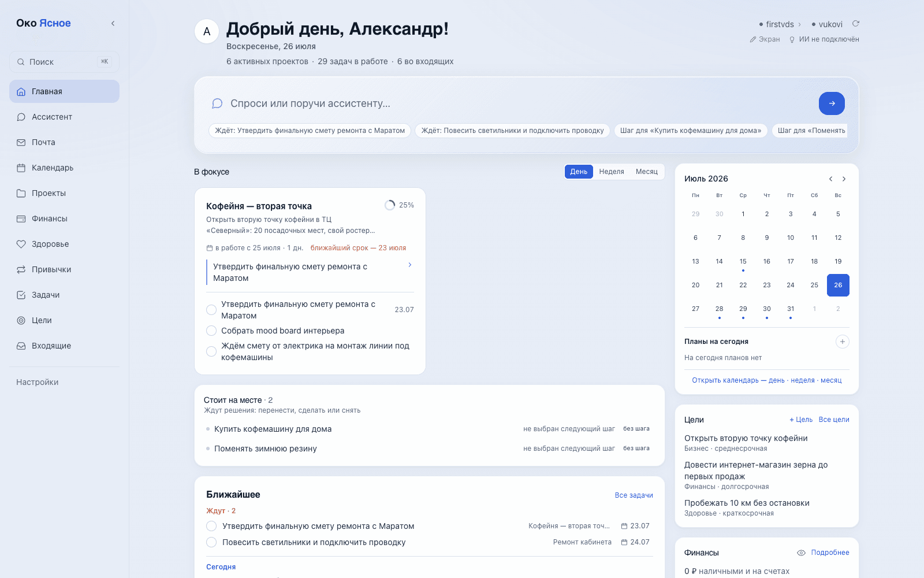Open goal Пробежать 10 км без остановки
This screenshot has height=578, width=924.
tap(747, 503)
